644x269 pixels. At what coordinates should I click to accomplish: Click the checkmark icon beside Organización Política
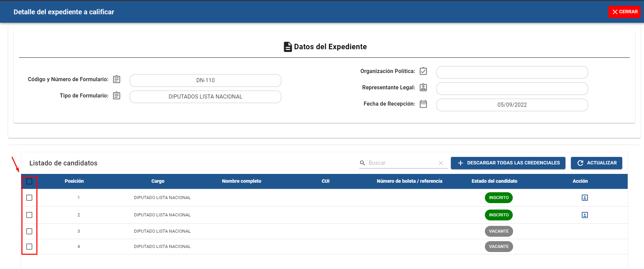point(423,71)
